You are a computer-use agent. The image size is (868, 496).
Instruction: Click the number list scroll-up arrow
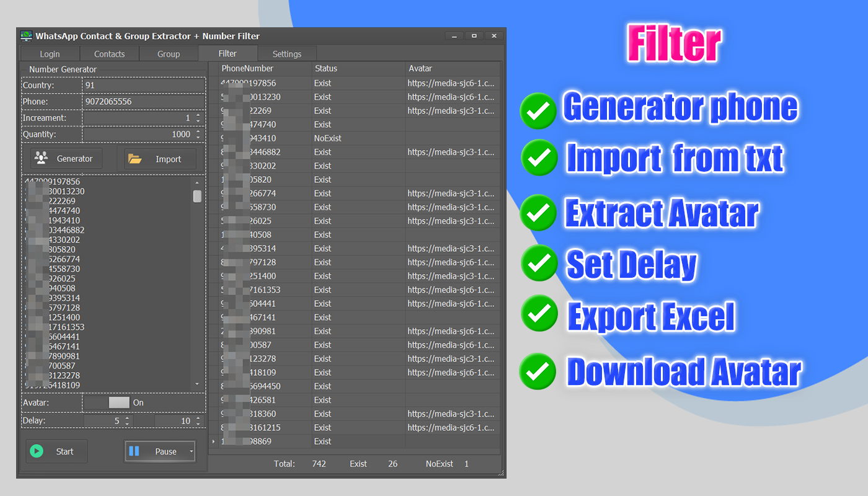coord(197,183)
